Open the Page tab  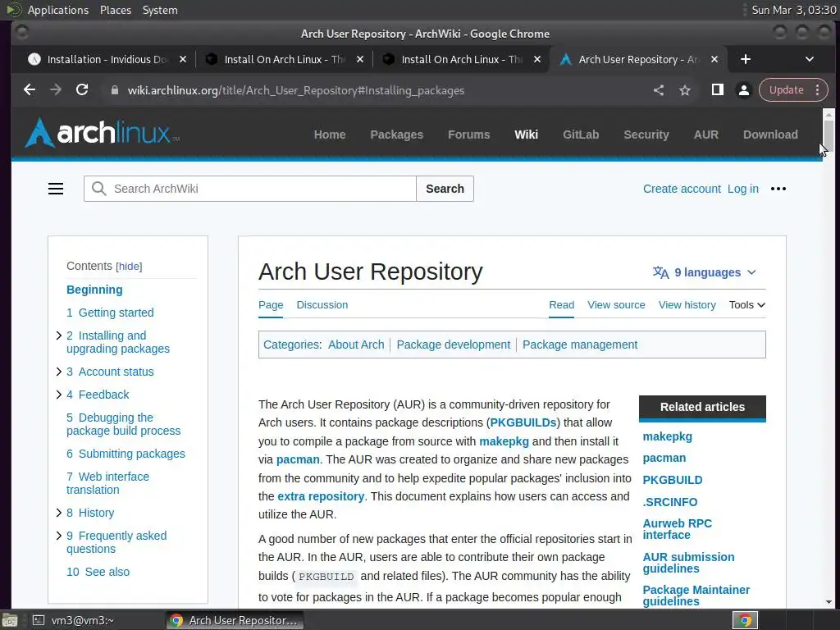[x=271, y=305]
